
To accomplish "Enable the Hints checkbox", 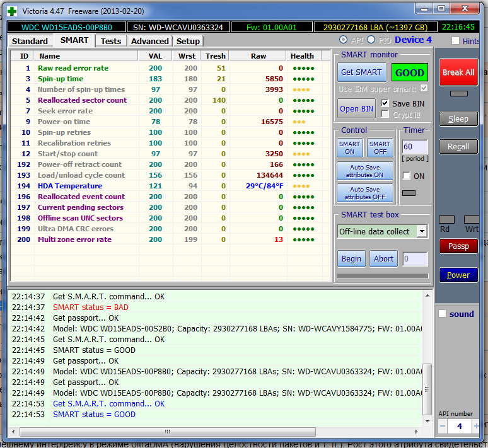I will [456, 41].
